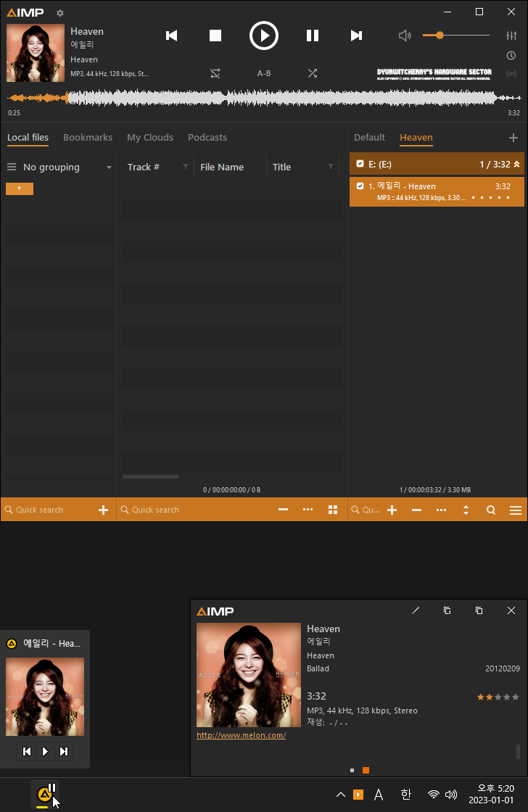The image size is (528, 812).
Task: Select the Heaven playlist tab
Action: tap(416, 137)
